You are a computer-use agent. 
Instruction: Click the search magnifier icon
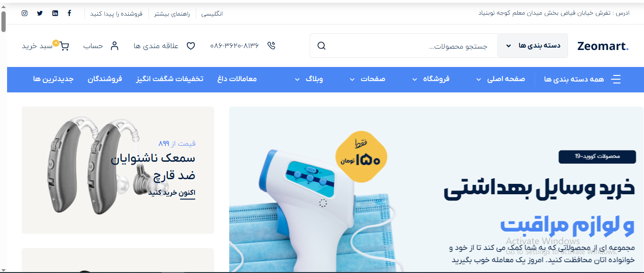click(x=322, y=46)
